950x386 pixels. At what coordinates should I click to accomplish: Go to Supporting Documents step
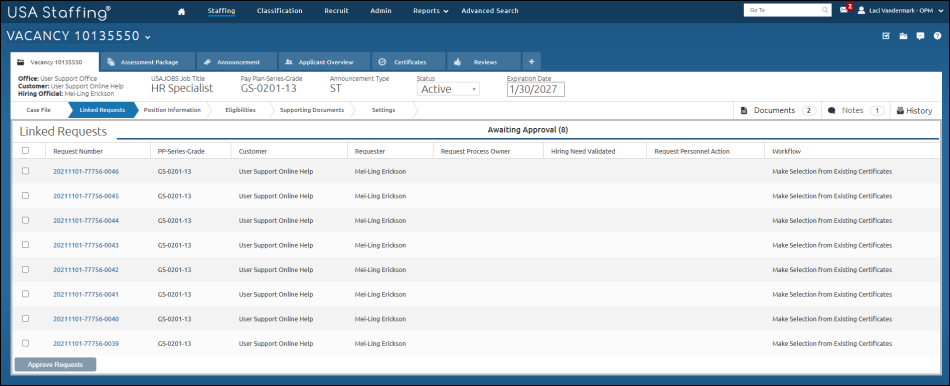click(x=311, y=110)
